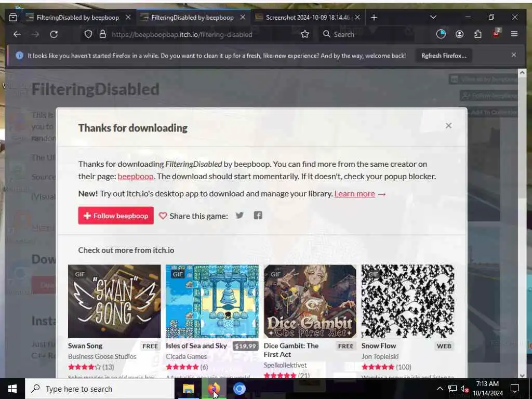Screen dimensions: 532x399
Task: Share this game on Twitter
Action: 240,215
